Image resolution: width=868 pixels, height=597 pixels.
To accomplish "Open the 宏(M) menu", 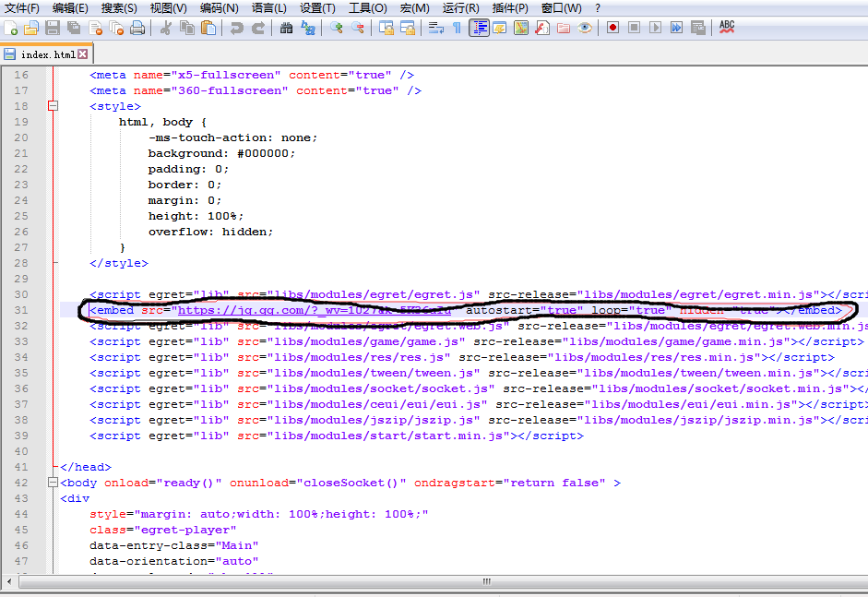I will tap(414, 8).
